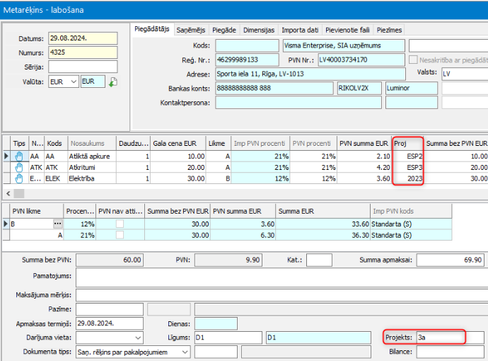This screenshot has height=361, width=488.
Task: Click the hand icon in the Atkritumi row
Action: 19,167
